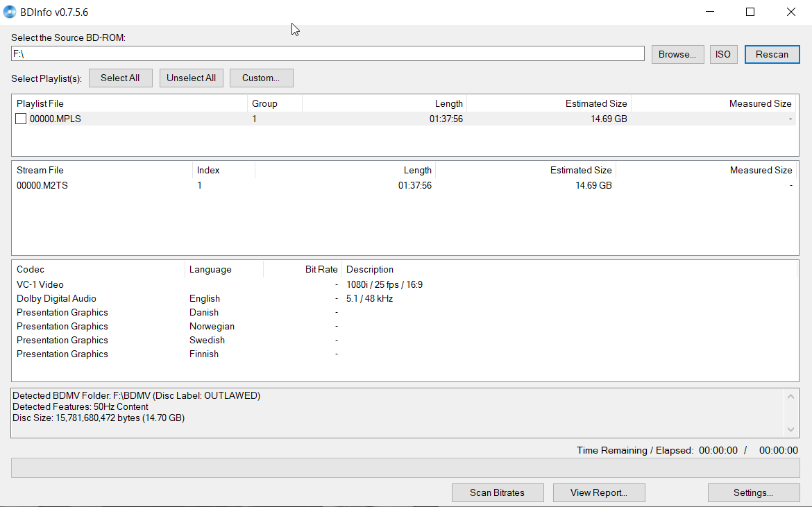The width and height of the screenshot is (812, 507).
Task: Sort by Description column header
Action: coord(570,270)
